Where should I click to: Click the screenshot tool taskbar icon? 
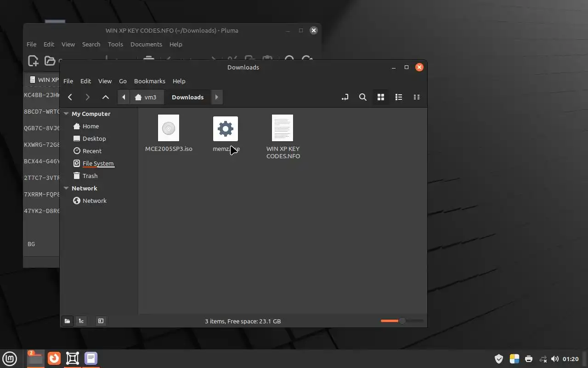pos(73,358)
